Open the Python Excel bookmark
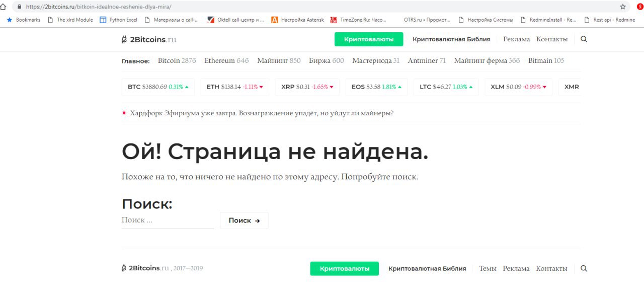The height and width of the screenshot is (293, 644). pyautogui.click(x=119, y=20)
